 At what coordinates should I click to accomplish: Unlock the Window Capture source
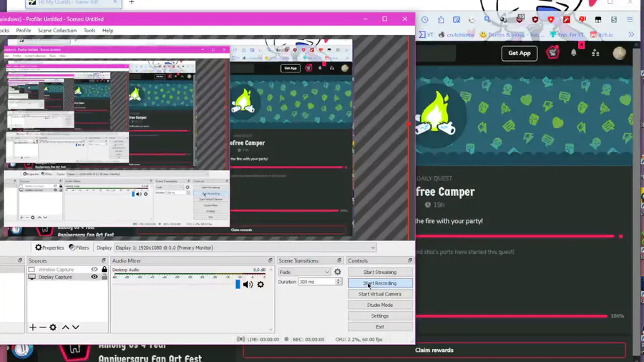point(104,269)
